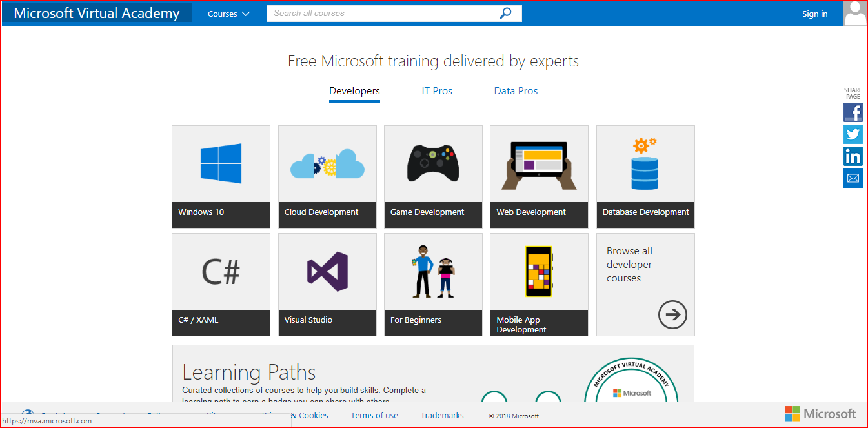Share page on Facebook

853,112
